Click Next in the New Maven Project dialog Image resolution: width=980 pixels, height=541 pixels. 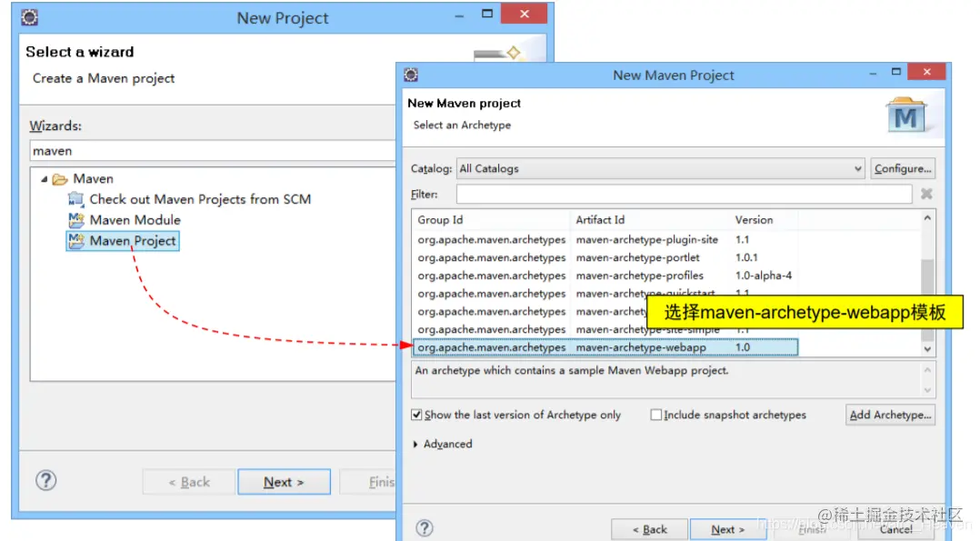pyautogui.click(x=727, y=529)
